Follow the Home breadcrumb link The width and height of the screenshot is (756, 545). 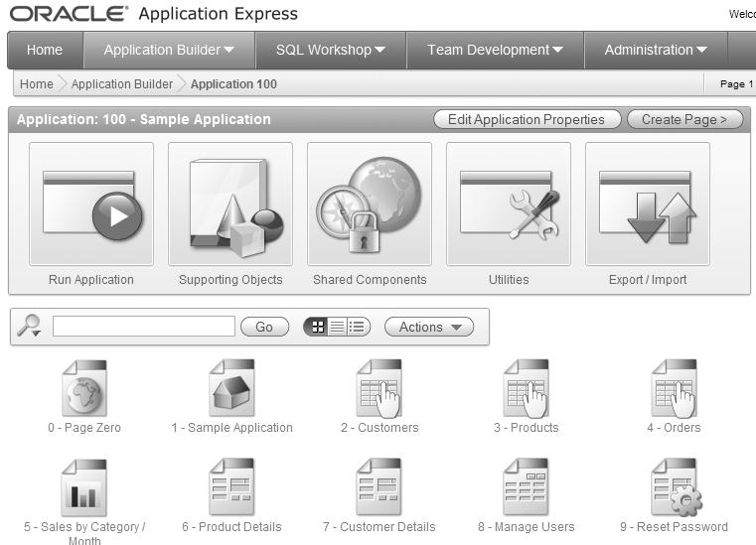(37, 83)
